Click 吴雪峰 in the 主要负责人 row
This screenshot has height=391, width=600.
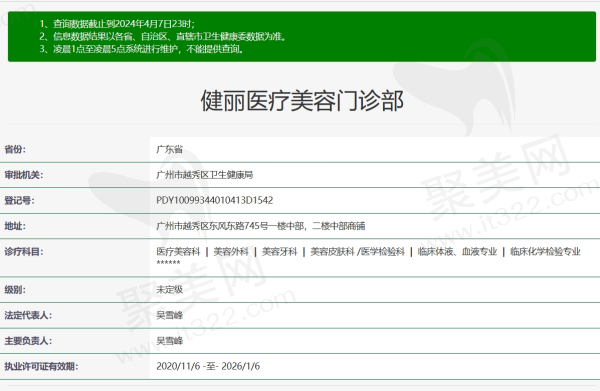click(170, 341)
